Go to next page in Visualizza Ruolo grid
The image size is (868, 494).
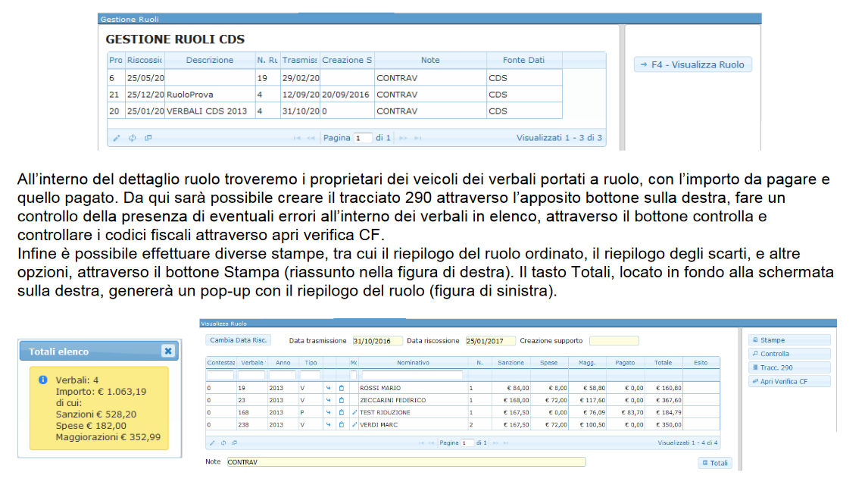click(495, 443)
